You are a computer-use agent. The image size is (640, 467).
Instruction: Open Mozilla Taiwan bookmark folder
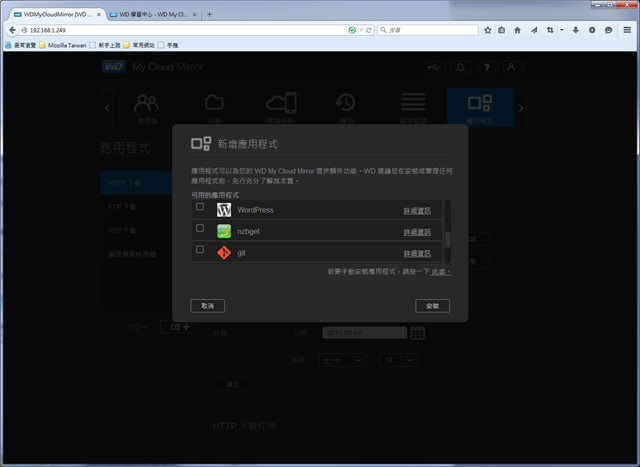click(x=63, y=45)
